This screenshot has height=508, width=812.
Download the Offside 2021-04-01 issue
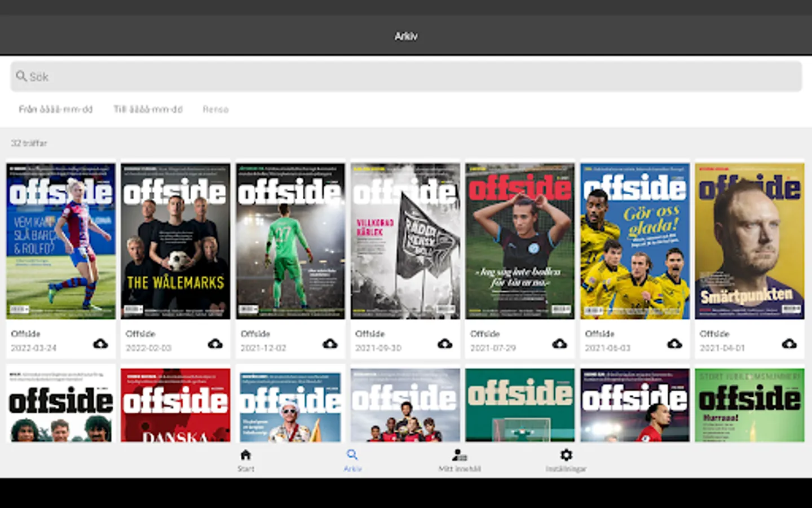789,343
